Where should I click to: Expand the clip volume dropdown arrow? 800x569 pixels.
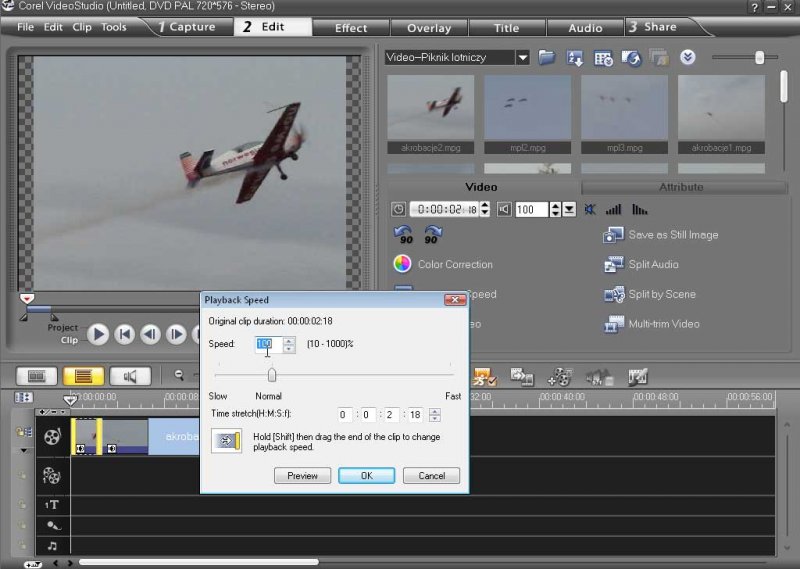(568, 209)
